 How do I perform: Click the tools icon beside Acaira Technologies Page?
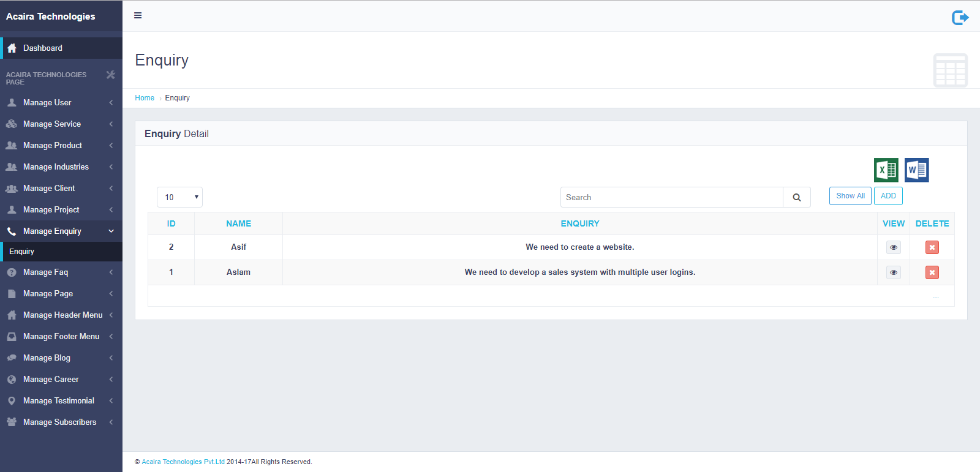[111, 75]
